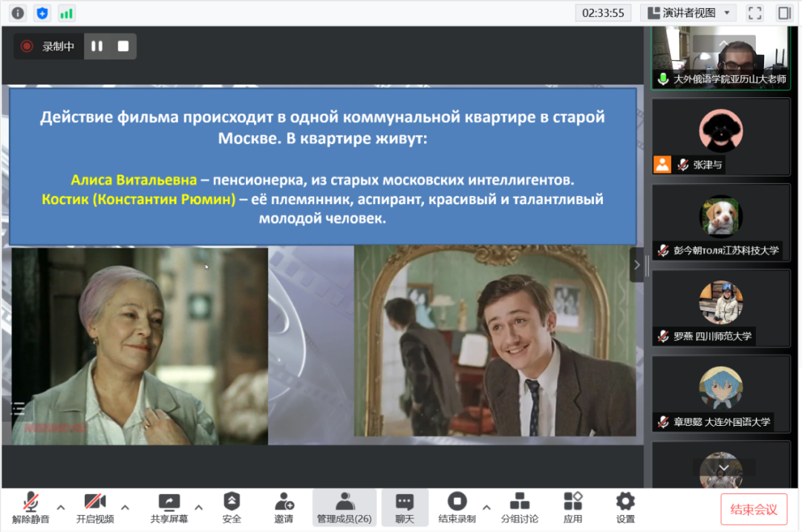802x532 pixels.
Task: Open the 聊天 chat panel
Action: pos(404,508)
